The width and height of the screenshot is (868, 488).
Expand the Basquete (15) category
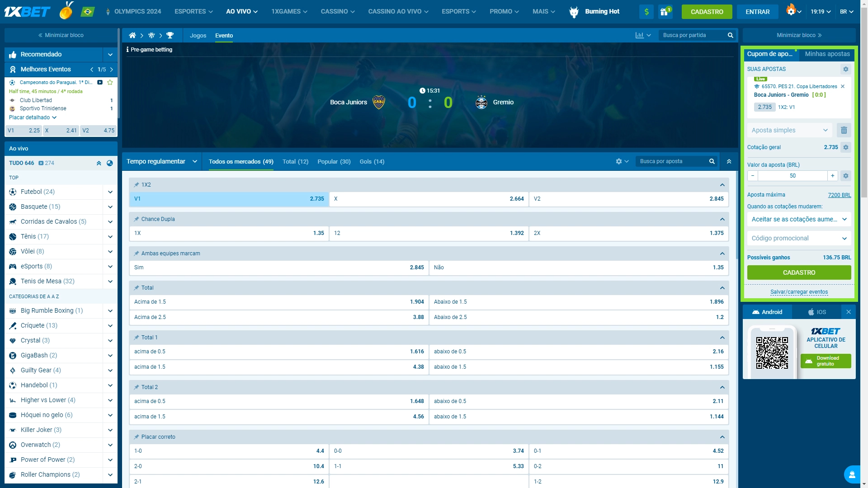click(x=110, y=207)
